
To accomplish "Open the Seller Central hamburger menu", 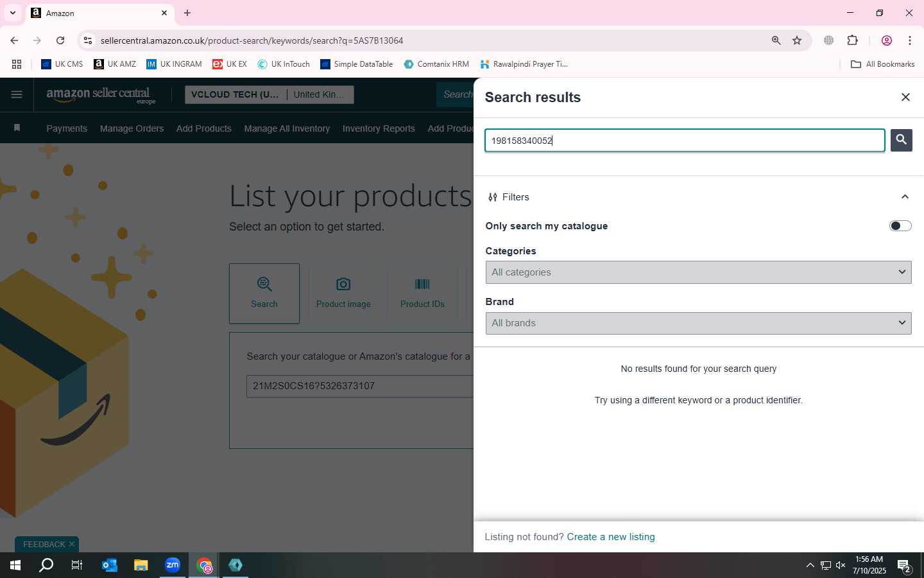I will [x=17, y=95].
